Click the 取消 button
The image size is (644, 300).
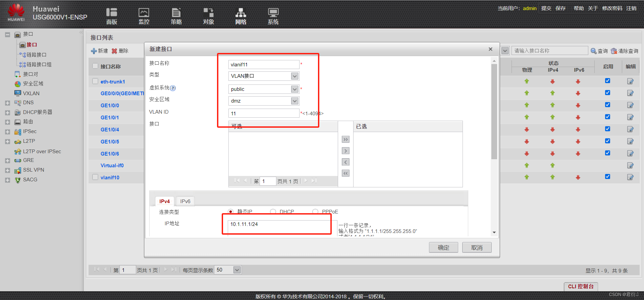click(477, 247)
